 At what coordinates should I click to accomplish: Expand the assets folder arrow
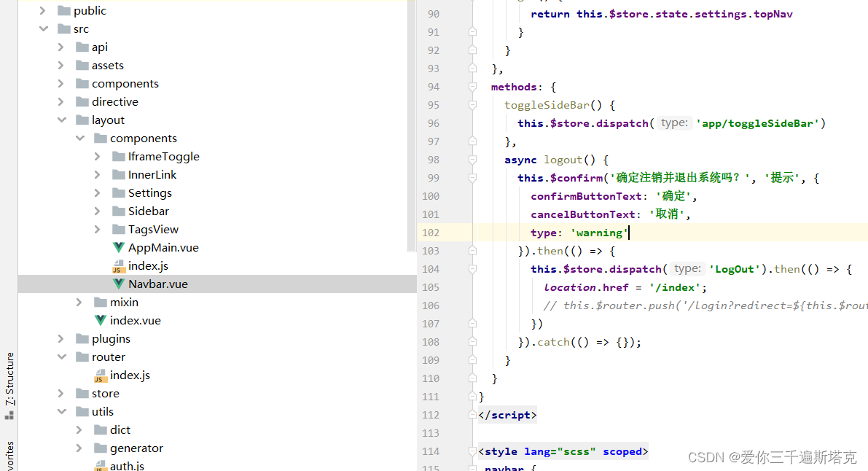pyautogui.click(x=61, y=66)
